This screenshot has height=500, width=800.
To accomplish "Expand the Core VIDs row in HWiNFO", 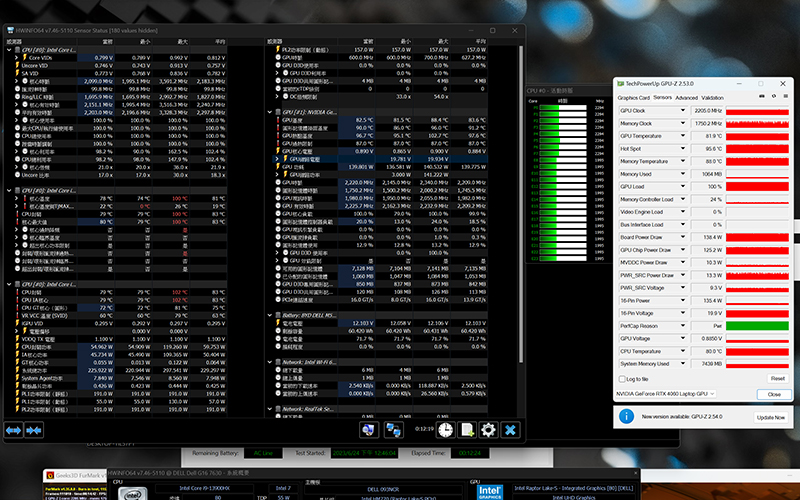I will [17, 58].
